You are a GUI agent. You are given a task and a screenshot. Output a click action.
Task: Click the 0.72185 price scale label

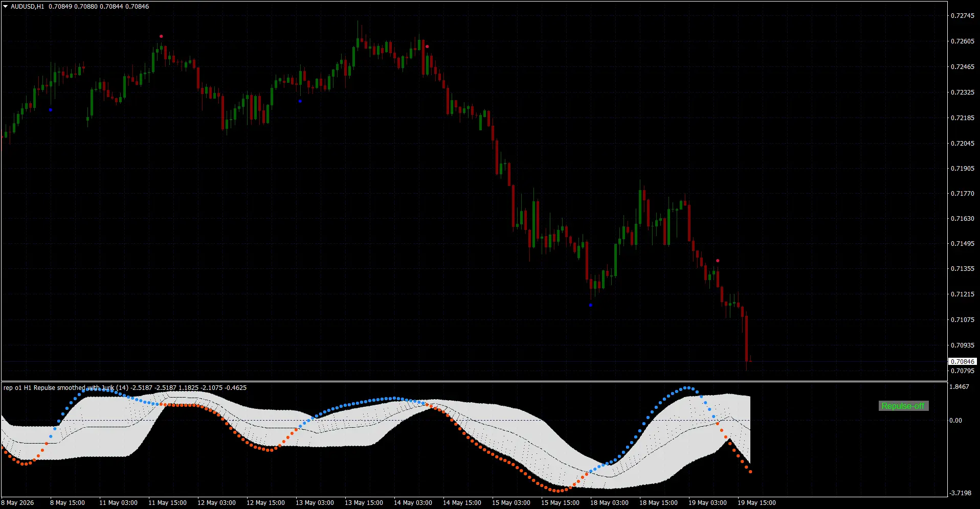coord(962,118)
